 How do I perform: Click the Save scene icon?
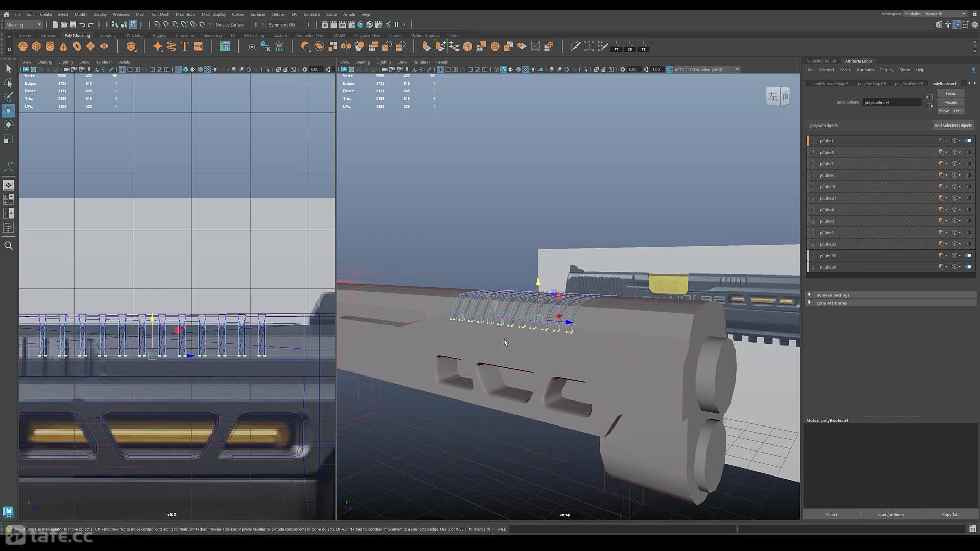[x=73, y=24]
